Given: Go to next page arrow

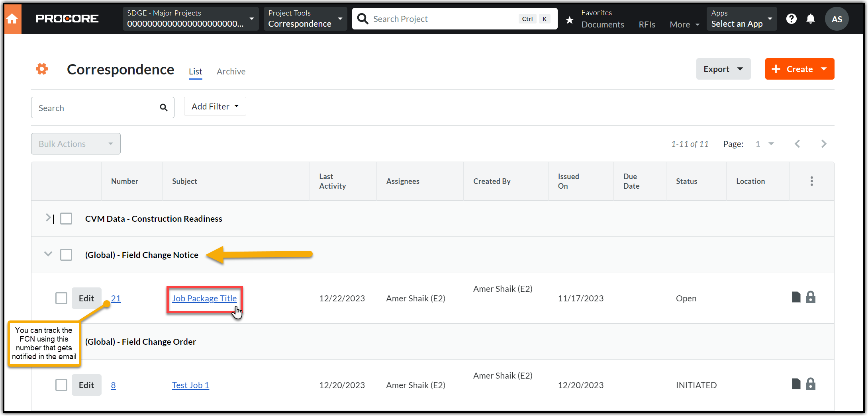Looking at the screenshot, I should pyautogui.click(x=824, y=144).
